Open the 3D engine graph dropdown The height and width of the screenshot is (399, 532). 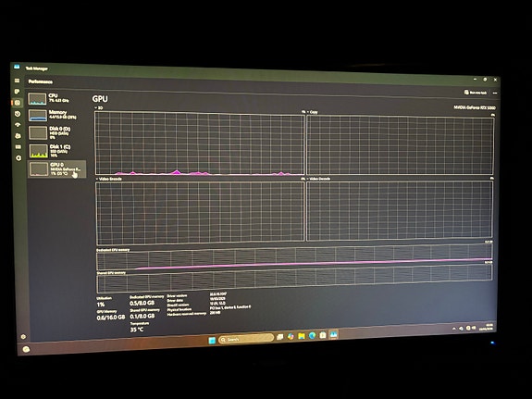99,107
